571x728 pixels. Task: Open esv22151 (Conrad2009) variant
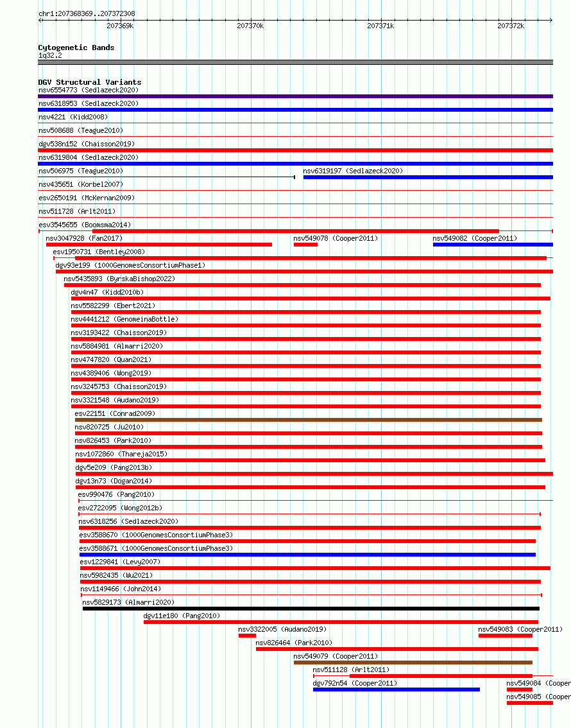pos(115,413)
